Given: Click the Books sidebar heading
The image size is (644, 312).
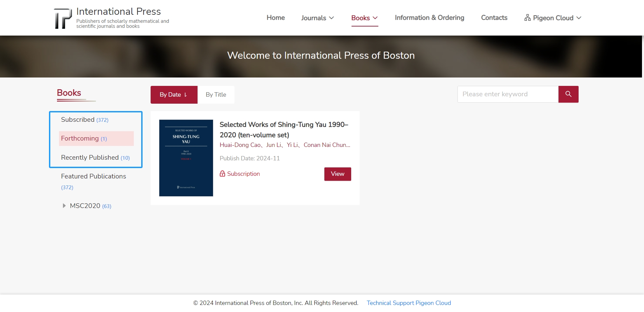Looking at the screenshot, I should point(69,93).
